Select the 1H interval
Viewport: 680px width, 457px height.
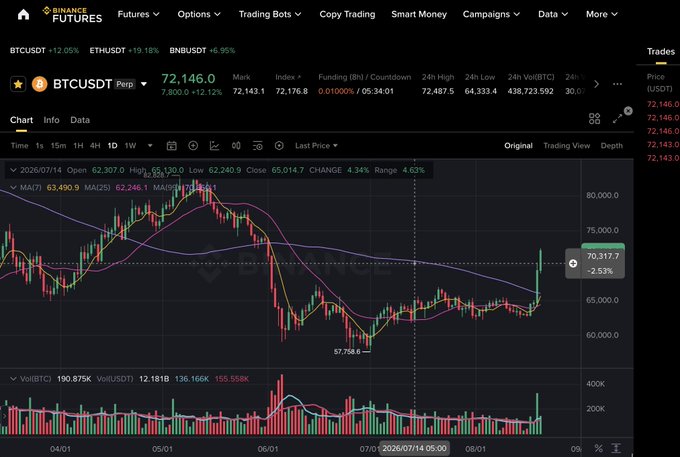[x=78, y=146]
